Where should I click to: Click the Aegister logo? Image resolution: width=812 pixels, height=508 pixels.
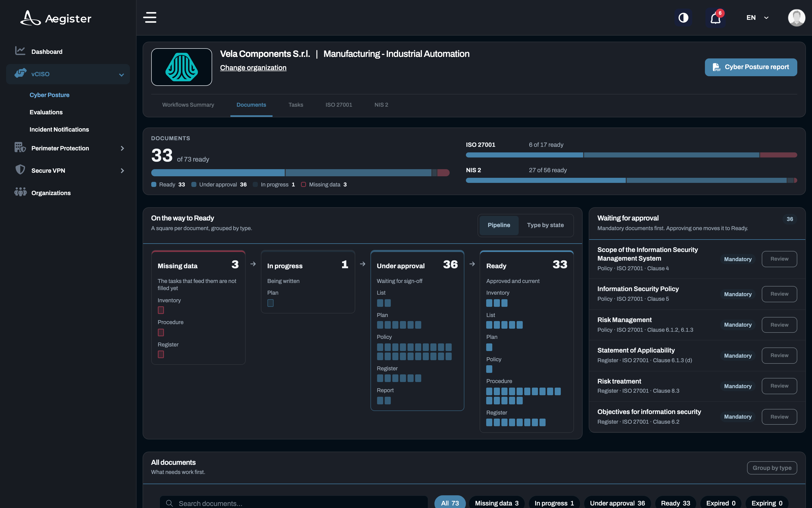click(x=56, y=18)
